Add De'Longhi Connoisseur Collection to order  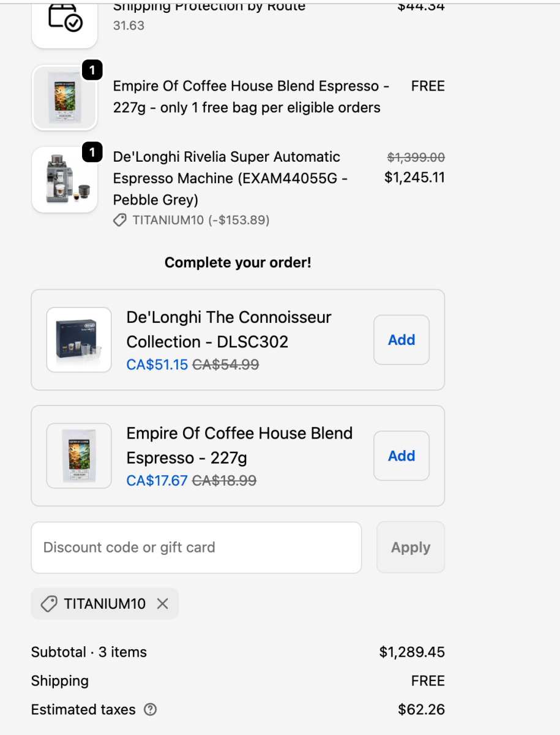[x=401, y=340]
